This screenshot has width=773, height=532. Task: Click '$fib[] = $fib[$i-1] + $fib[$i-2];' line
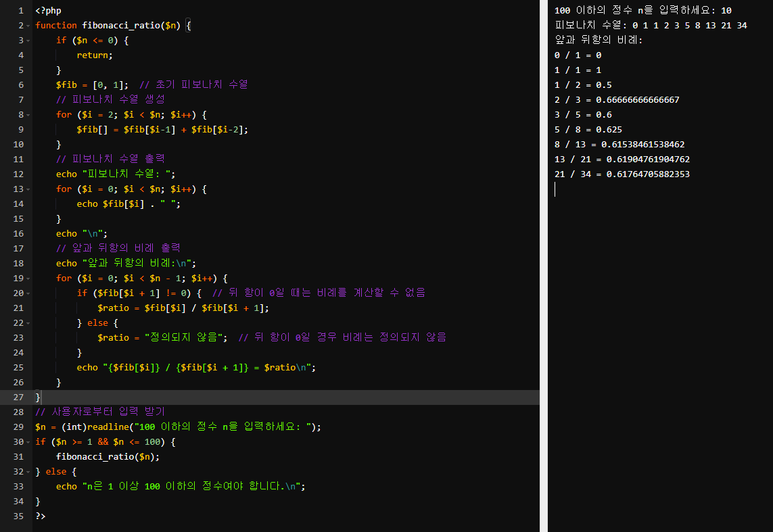tap(162, 130)
